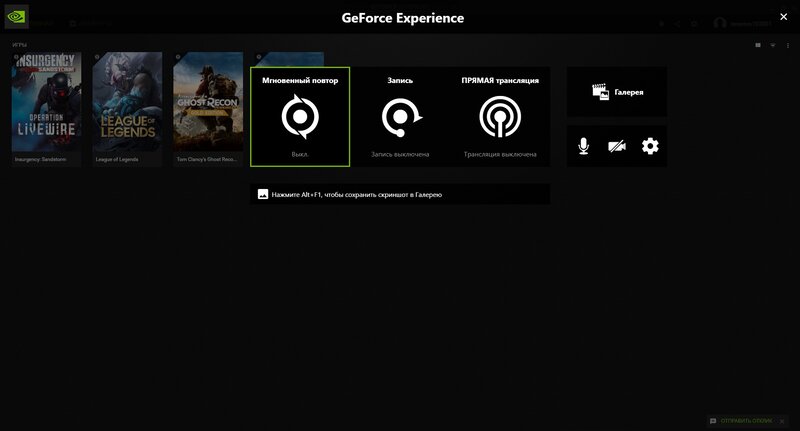Dismiss the feedback bar with its X
This screenshot has height=431, width=800.
[x=782, y=421]
